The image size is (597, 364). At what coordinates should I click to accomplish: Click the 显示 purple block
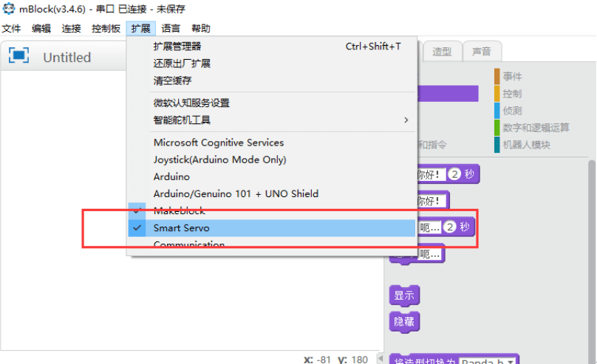coord(404,295)
